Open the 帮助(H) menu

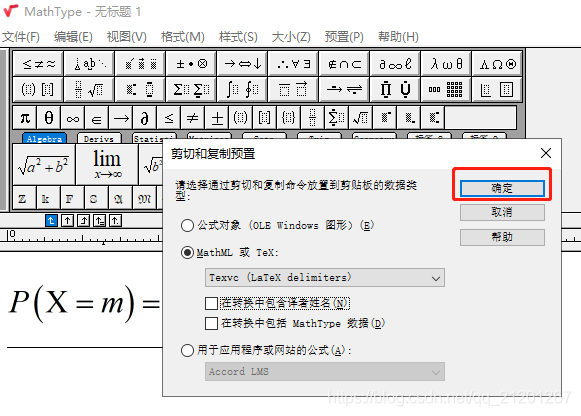tap(398, 37)
